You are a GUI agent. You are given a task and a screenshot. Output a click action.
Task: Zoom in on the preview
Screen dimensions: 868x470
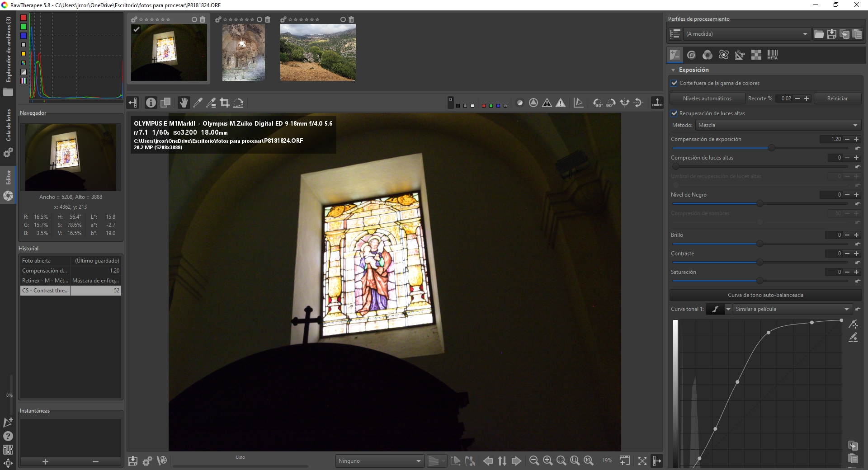click(547, 461)
